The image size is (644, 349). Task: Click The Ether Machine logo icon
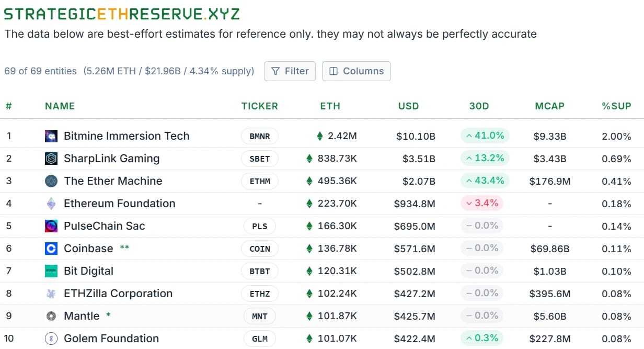51,181
